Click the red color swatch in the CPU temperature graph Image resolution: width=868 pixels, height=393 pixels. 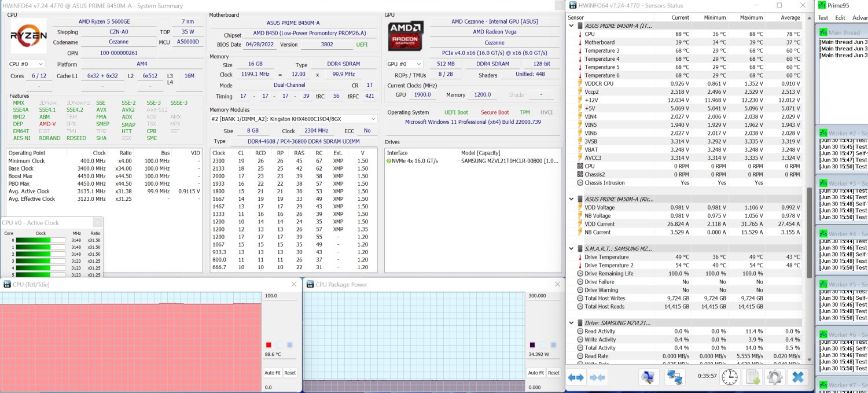click(269, 345)
